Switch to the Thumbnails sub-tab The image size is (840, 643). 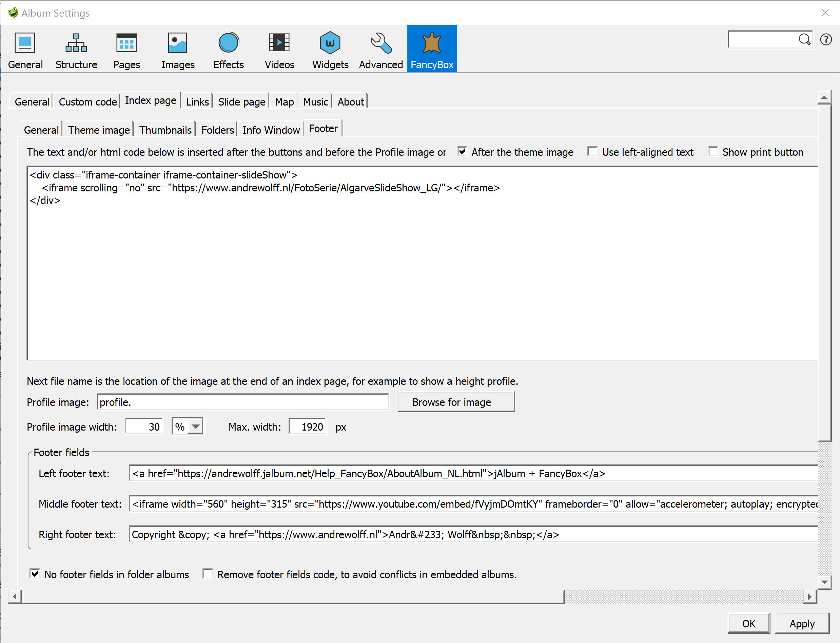pyautogui.click(x=165, y=130)
